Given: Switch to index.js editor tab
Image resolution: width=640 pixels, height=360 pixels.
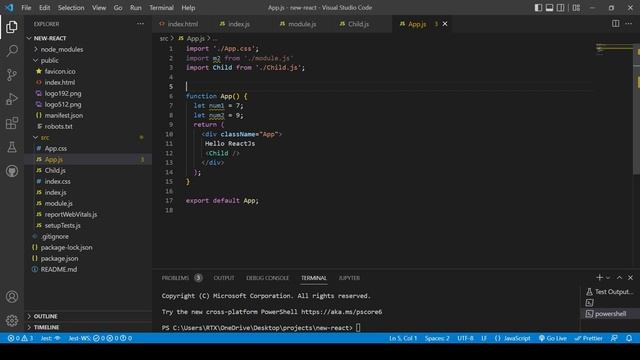Looking at the screenshot, I should (239, 24).
